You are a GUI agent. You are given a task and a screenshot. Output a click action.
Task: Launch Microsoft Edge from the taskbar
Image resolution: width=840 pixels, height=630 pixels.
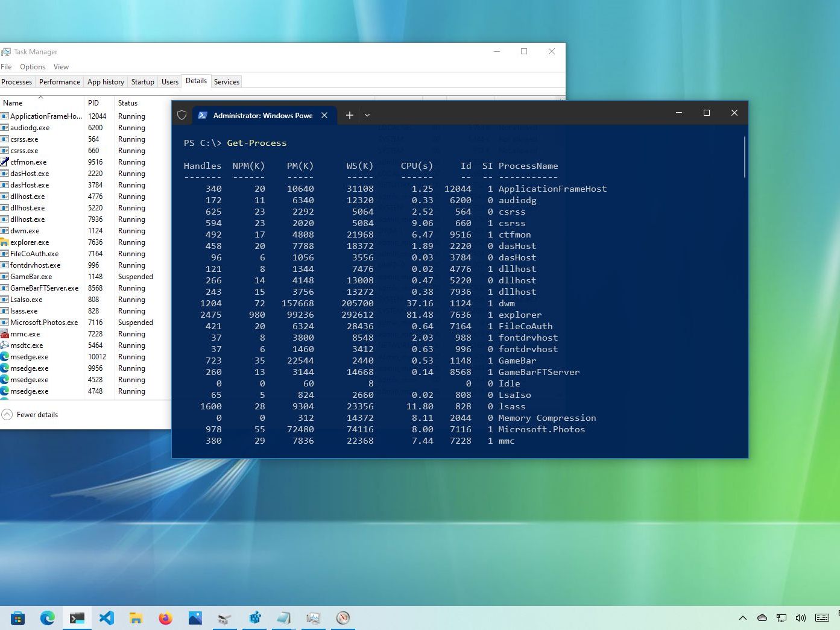tap(48, 618)
